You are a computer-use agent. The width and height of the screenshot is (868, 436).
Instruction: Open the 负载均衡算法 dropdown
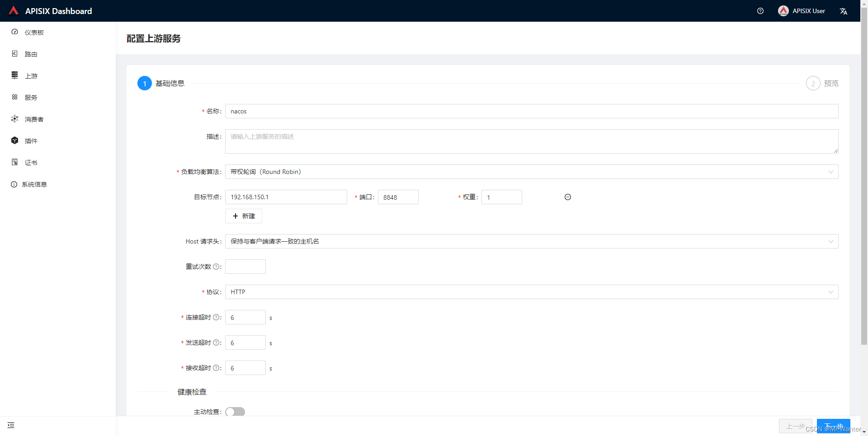click(532, 172)
